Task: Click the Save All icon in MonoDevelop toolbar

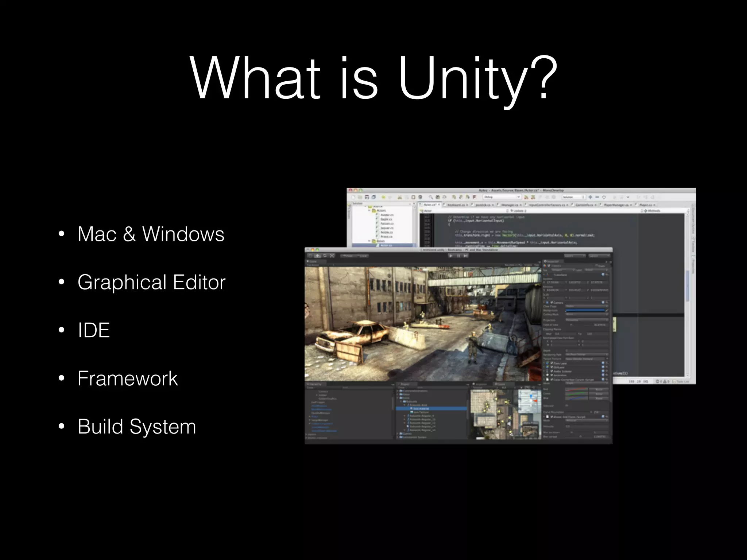Action: [374, 197]
